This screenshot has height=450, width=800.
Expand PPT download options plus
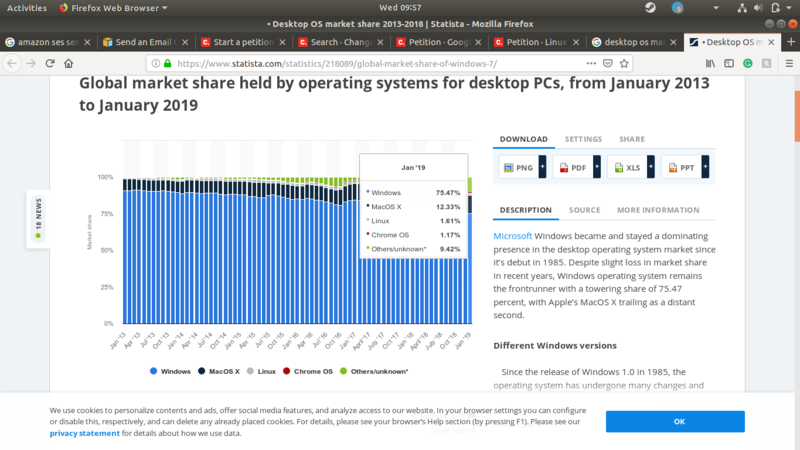(705, 167)
